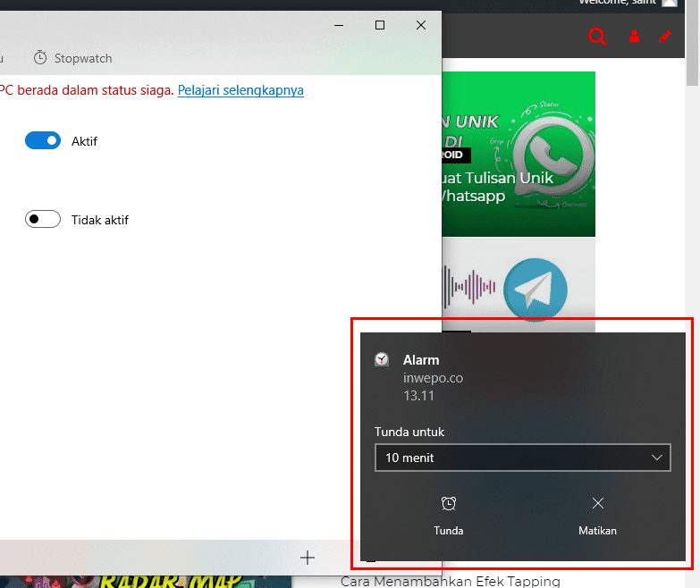Open the Pelajari selengkapnya link
Image resolution: width=700 pixels, height=588 pixels.
click(240, 90)
